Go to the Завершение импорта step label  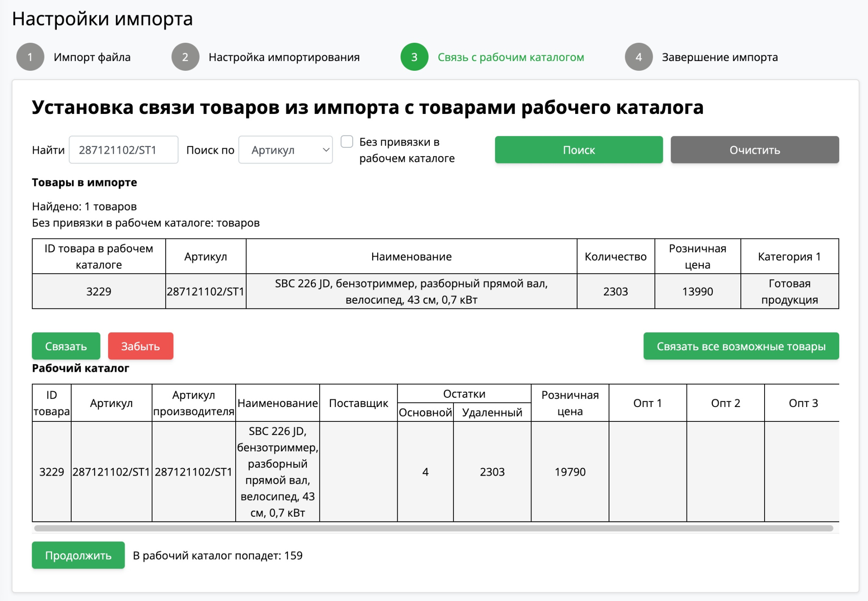(x=719, y=57)
